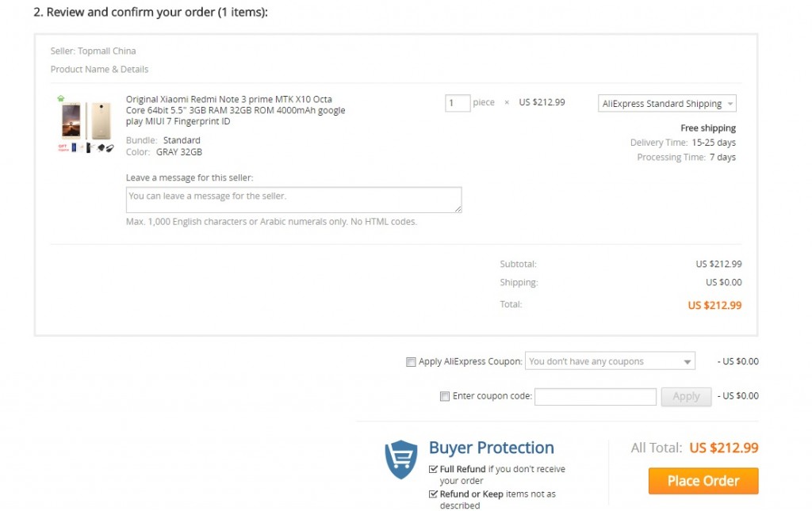Click the piece quantity input box
This screenshot has height=511, width=812.
click(458, 103)
